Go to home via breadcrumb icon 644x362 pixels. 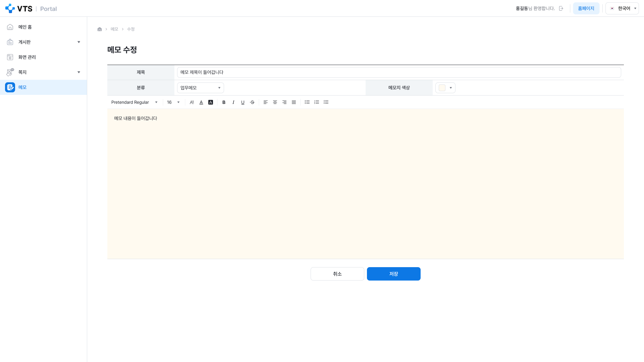pos(100,29)
